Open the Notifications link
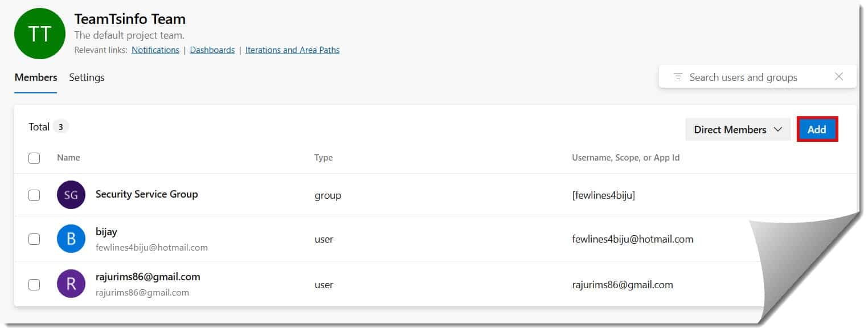868x332 pixels. tap(155, 50)
